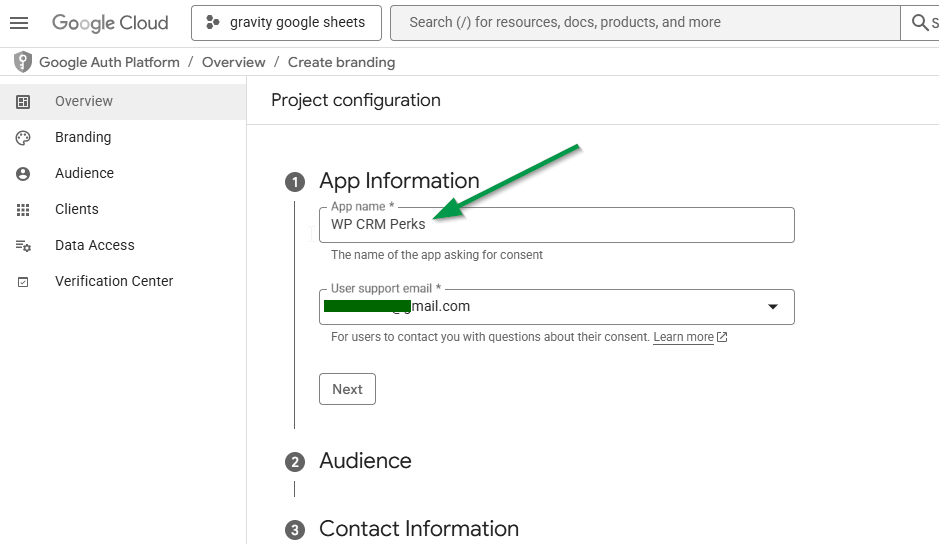Click the Branding palette icon
The height and width of the screenshot is (544, 939).
click(23, 138)
